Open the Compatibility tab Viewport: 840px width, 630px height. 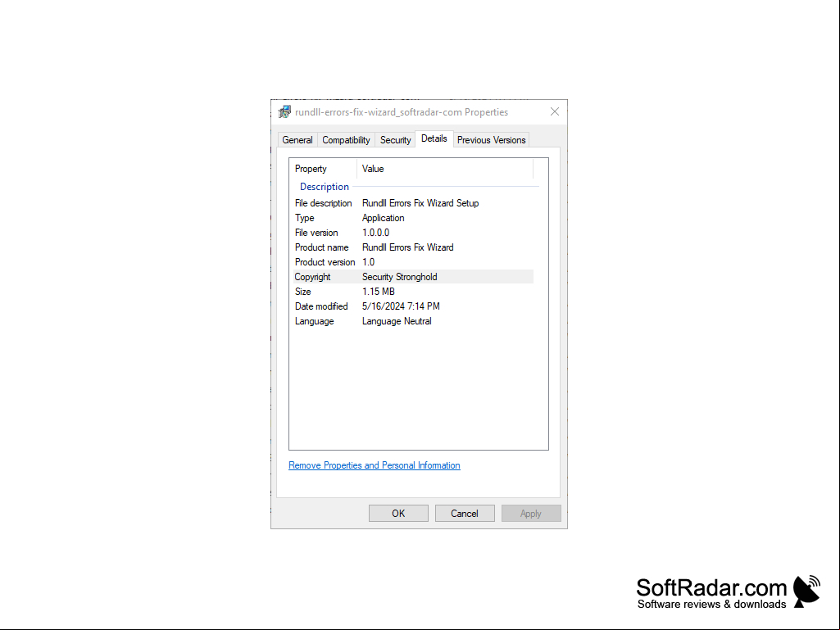point(346,140)
